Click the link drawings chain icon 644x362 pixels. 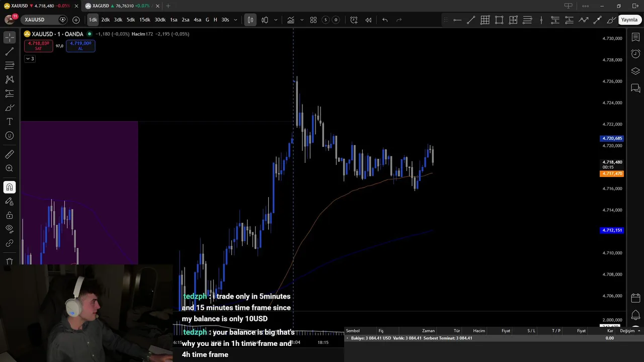coord(10,243)
